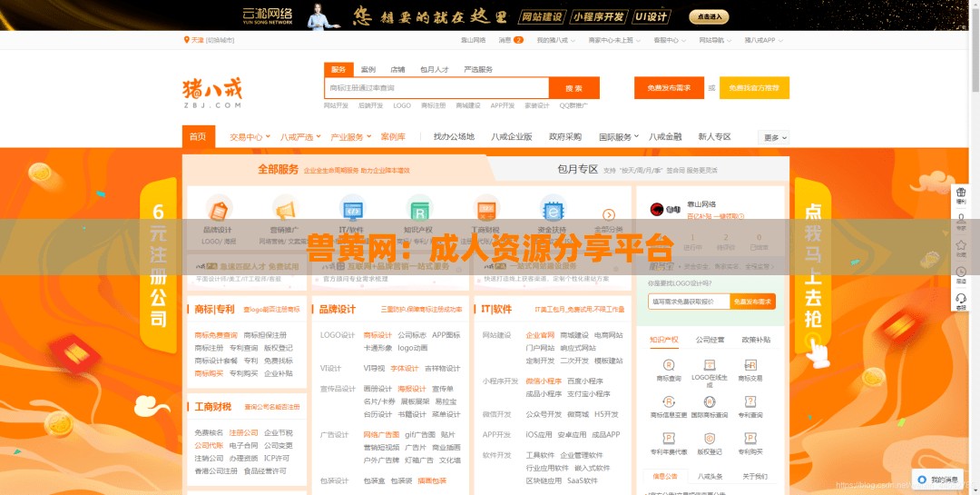Select the 案例 search tab
Screen dimensions: 980x495
368,69
